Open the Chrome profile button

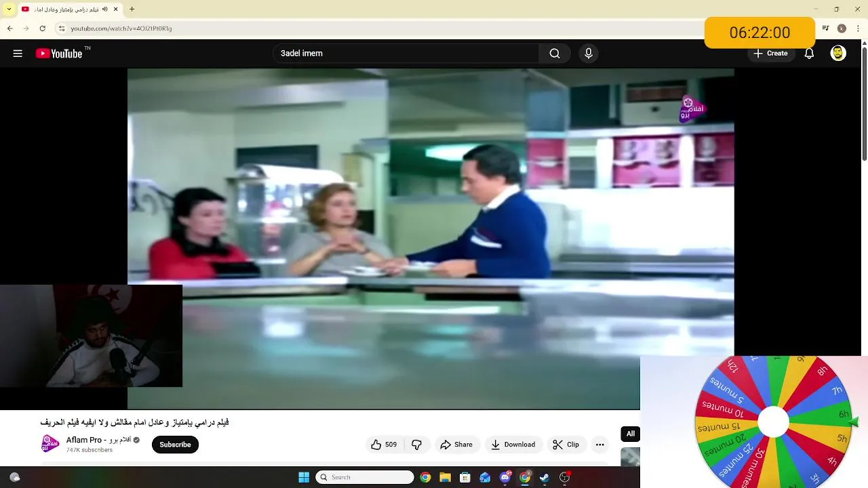tap(842, 28)
